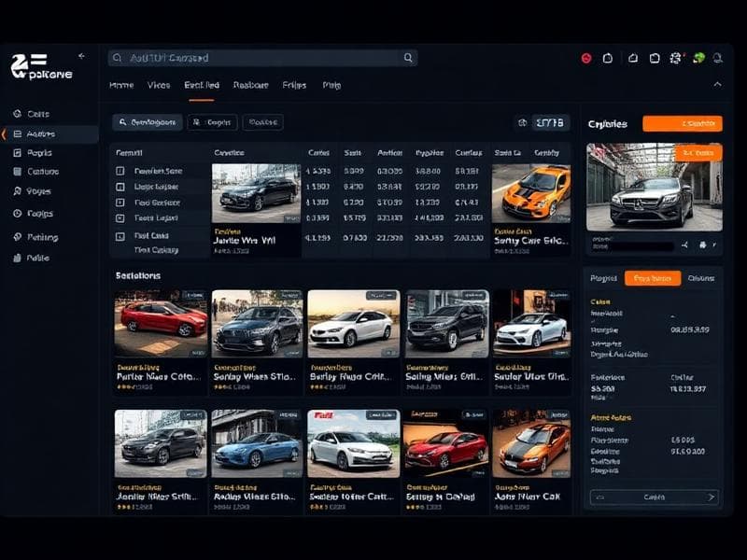Click the orange badge on the Mercedes preview
This screenshot has height=560, width=747.
pos(698,153)
